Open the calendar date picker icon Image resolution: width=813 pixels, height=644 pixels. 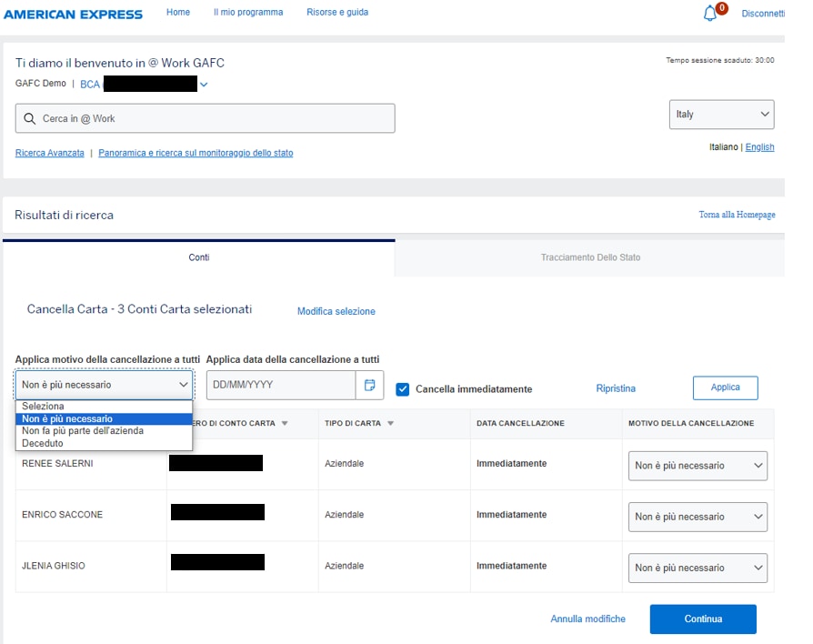coord(369,386)
